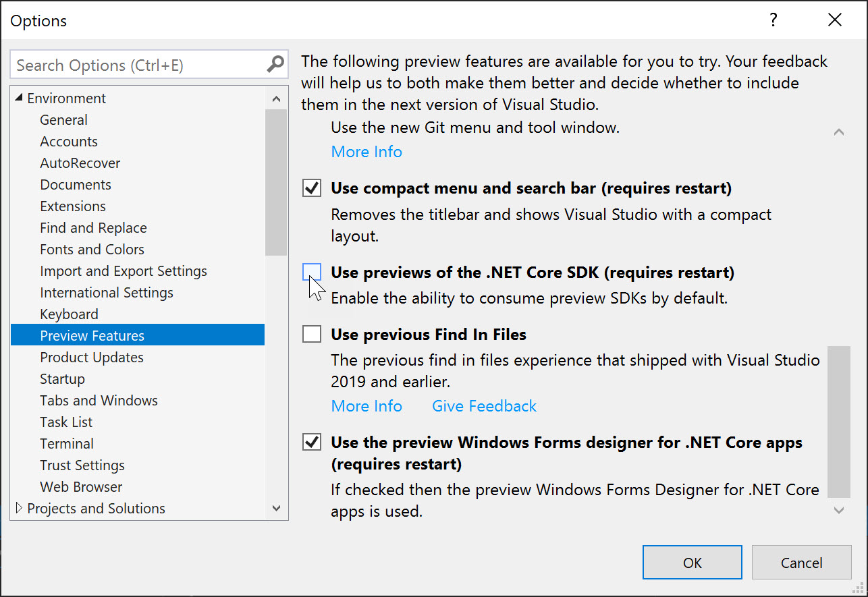Click the search magnifier icon
The height and width of the screenshot is (597, 868).
275,65
